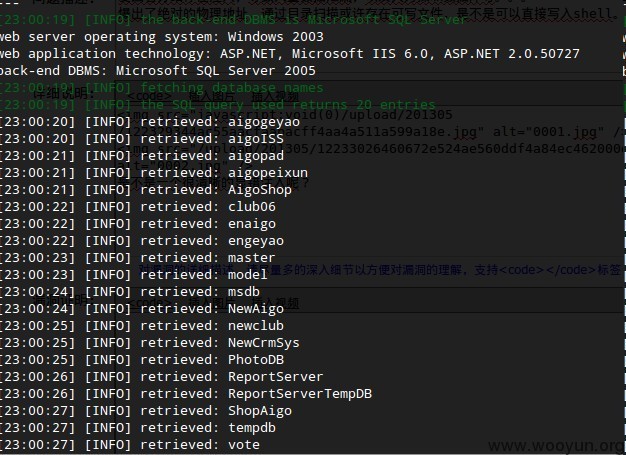Select database name NewAigo
The width and height of the screenshot is (626, 455).
(256, 309)
